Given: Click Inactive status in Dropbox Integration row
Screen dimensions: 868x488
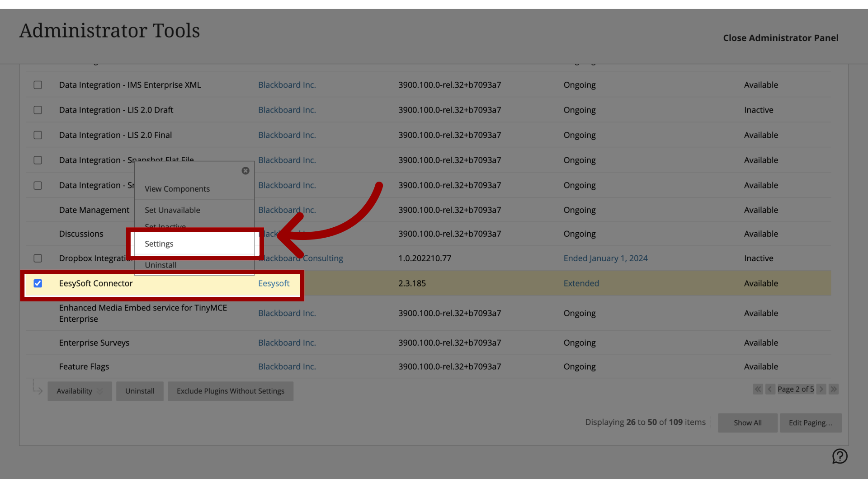Looking at the screenshot, I should [x=759, y=258].
